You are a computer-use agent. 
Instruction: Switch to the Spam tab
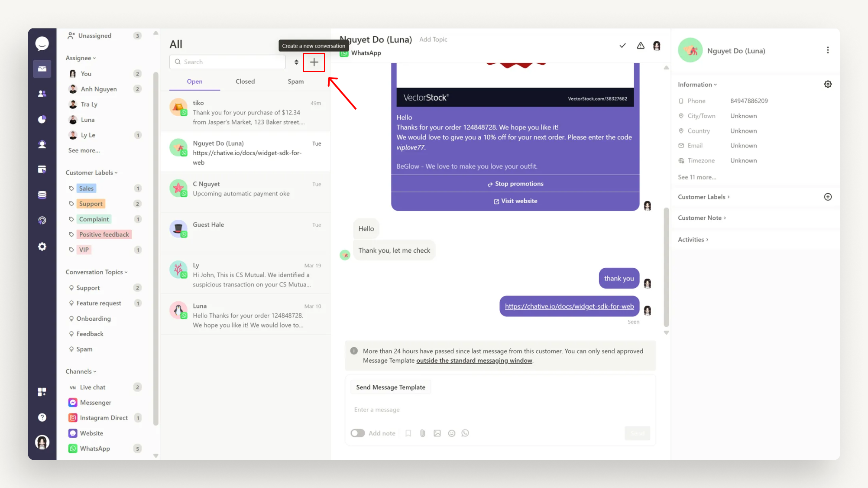coord(295,81)
